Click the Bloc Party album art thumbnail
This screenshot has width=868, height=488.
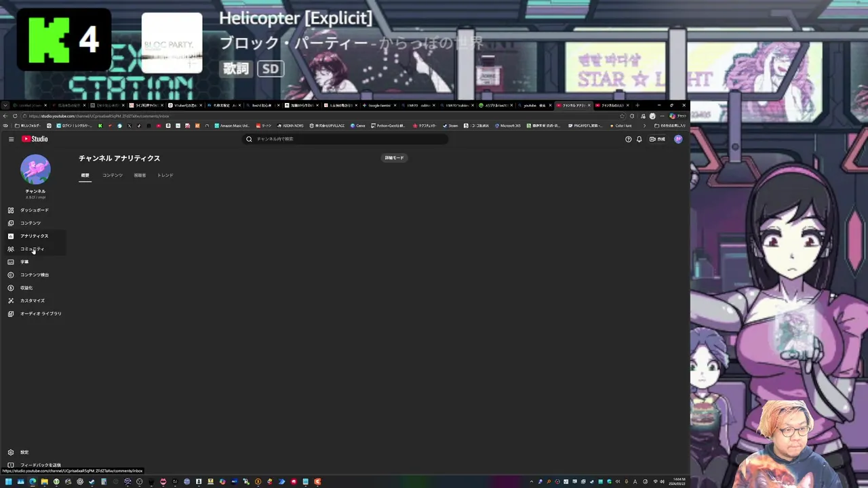pyautogui.click(x=172, y=43)
